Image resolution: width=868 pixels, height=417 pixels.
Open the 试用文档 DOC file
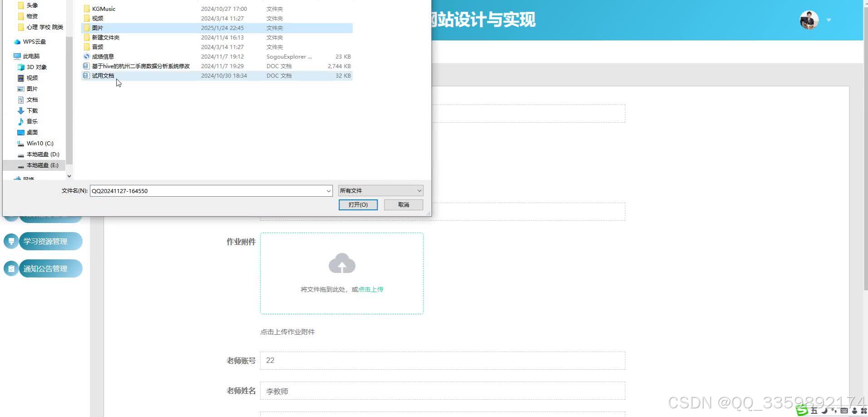click(x=104, y=75)
